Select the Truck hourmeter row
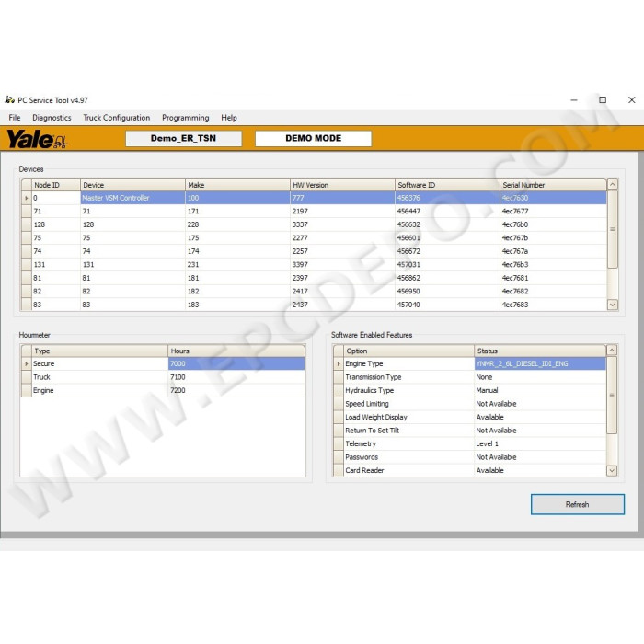The width and height of the screenshot is (644, 644). coord(163,377)
